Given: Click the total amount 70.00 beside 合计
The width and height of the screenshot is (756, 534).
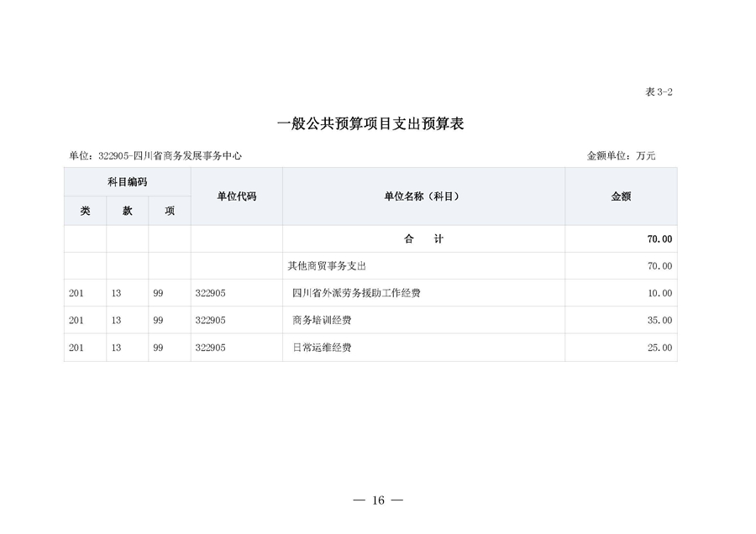Looking at the screenshot, I should click(x=660, y=239).
